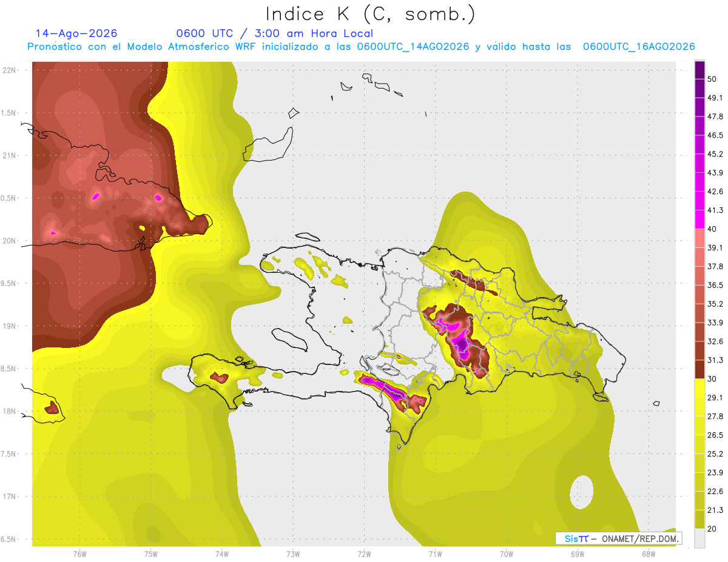Select the "18N" latitude label
Viewport: 728px width, 562px height.
[x=9, y=411]
